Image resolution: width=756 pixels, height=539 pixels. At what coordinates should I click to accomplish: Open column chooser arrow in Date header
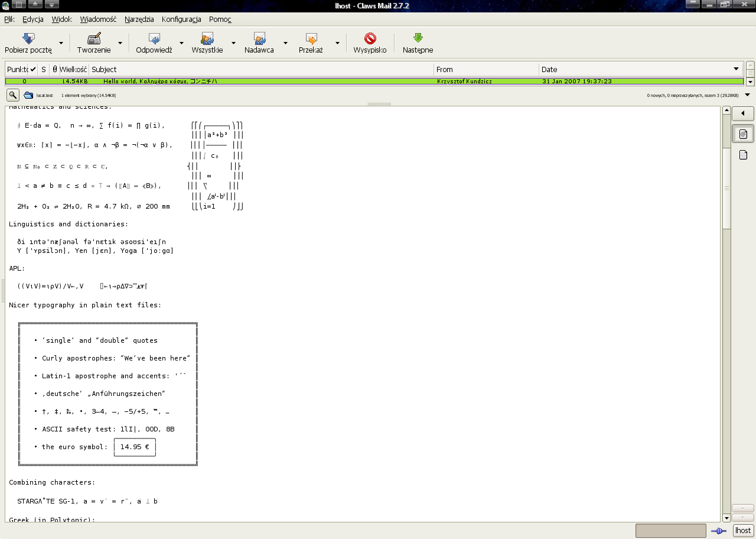pyautogui.click(x=737, y=69)
